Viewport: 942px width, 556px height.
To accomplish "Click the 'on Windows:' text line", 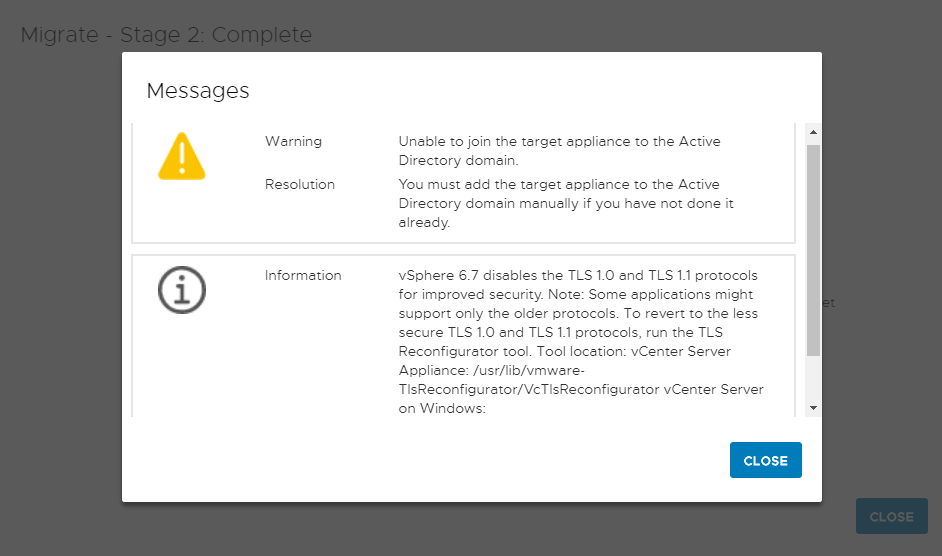I will point(442,409).
